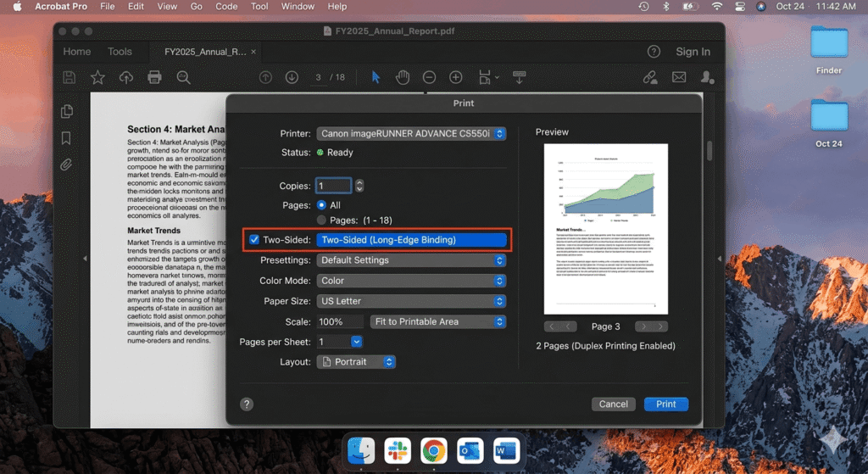Image resolution: width=868 pixels, height=474 pixels.
Task: Click the scrolling mode toolbar icon
Action: [520, 77]
